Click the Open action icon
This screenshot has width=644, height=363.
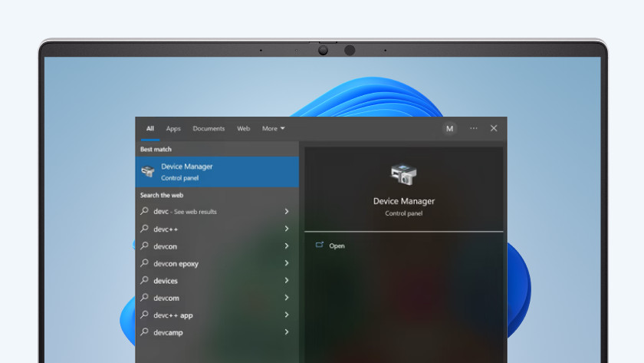pyautogui.click(x=320, y=245)
